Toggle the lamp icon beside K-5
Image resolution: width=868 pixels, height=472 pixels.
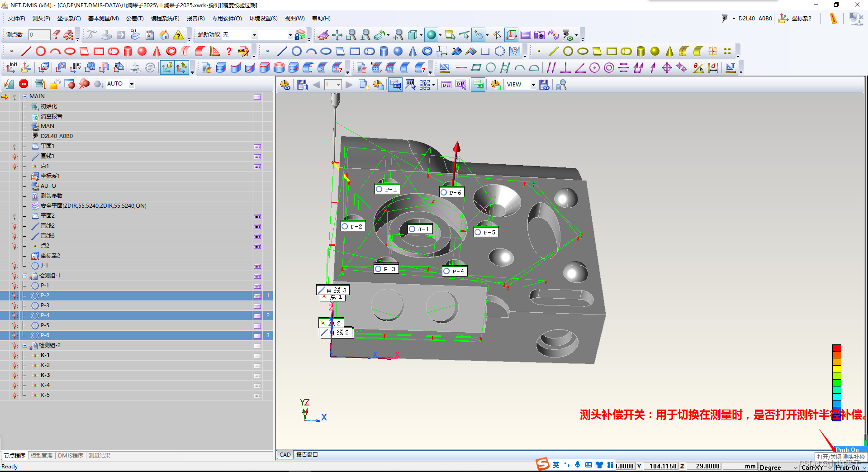click(x=14, y=395)
